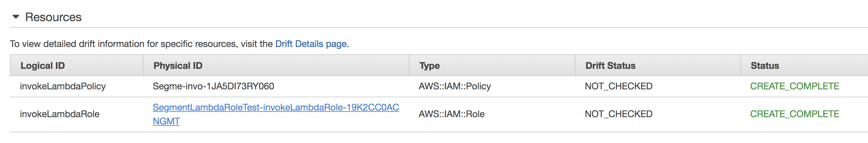Click the AWS::IAM::Policy type cell
The image size is (868, 143).
point(454,86)
